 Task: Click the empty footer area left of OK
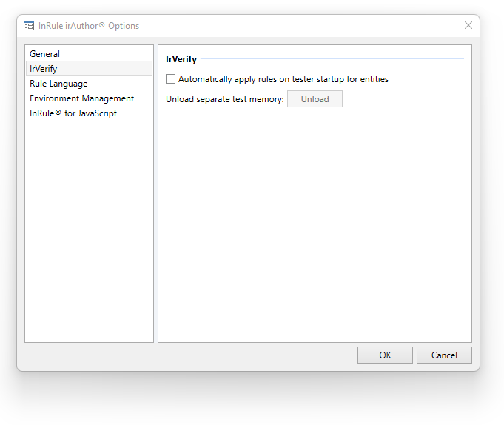185,355
